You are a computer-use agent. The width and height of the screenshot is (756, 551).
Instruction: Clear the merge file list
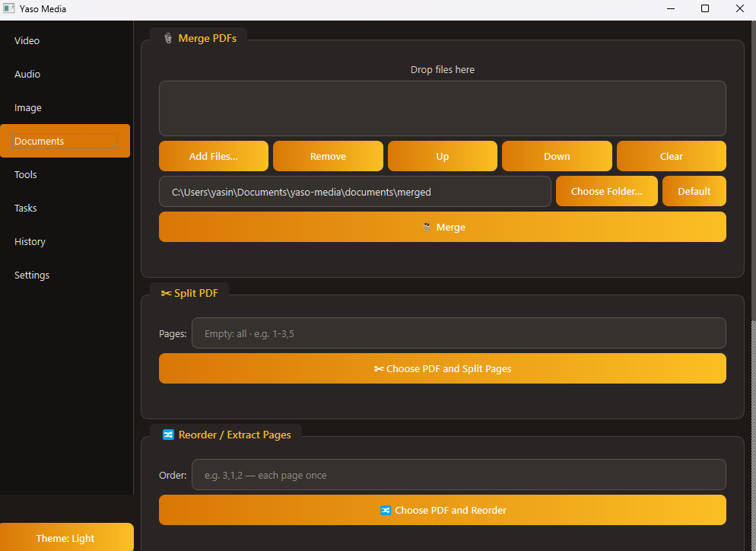pos(671,156)
